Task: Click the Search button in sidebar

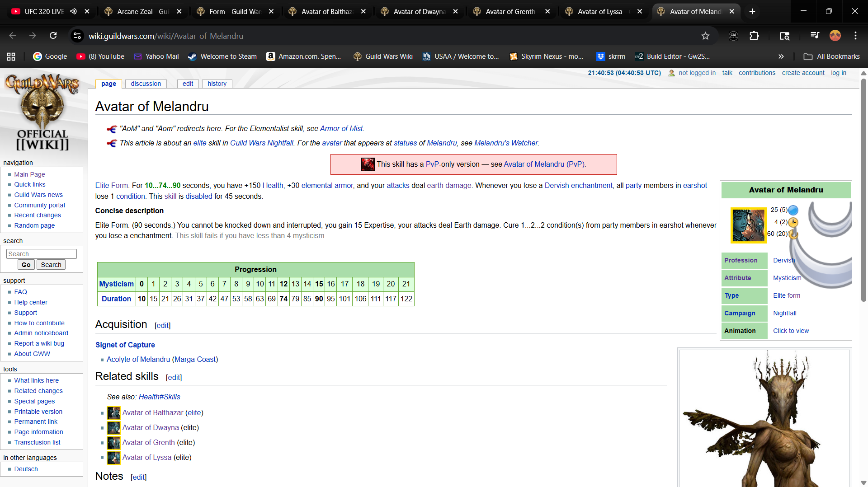Action: pyautogui.click(x=51, y=265)
